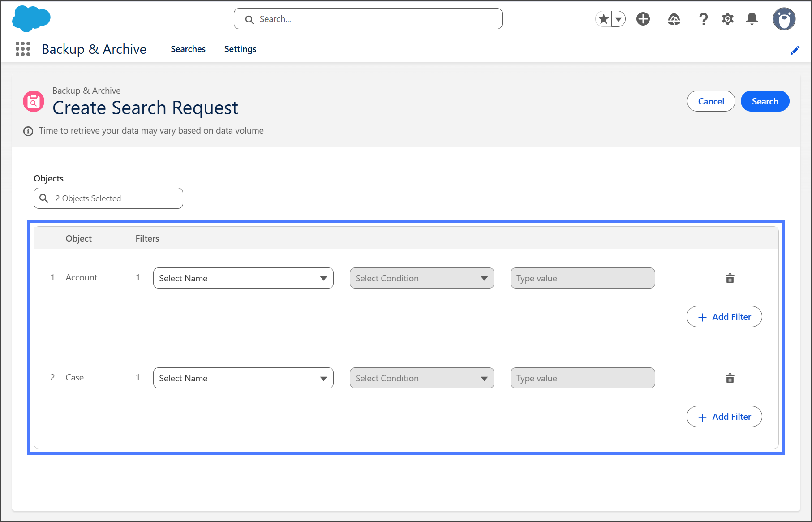The image size is (812, 522).
Task: Click the Objects selection search field
Action: (108, 198)
